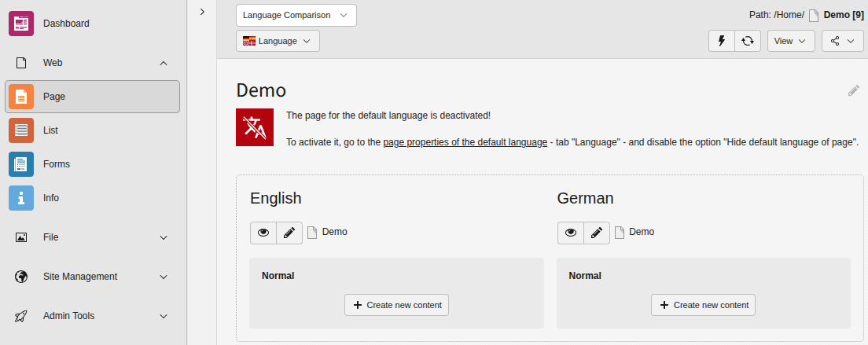Expand the Site Management chevron
The width and height of the screenshot is (868, 345).
coord(164,277)
